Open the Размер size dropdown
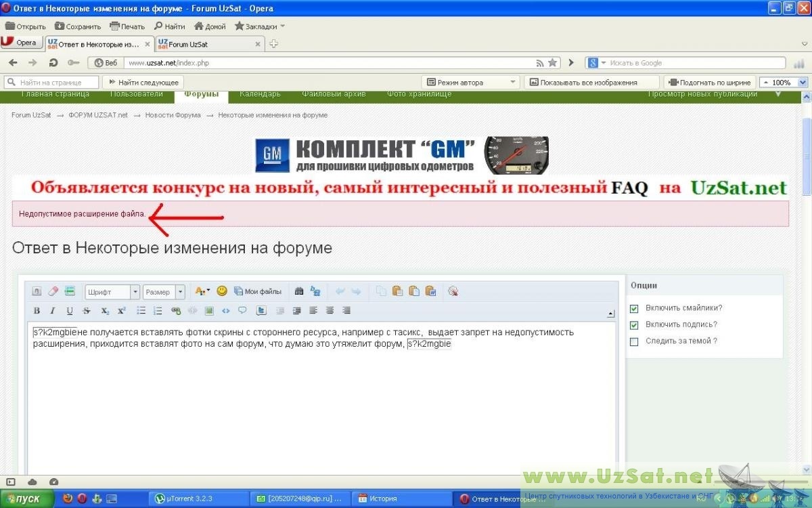This screenshot has width=812, height=508. [164, 292]
